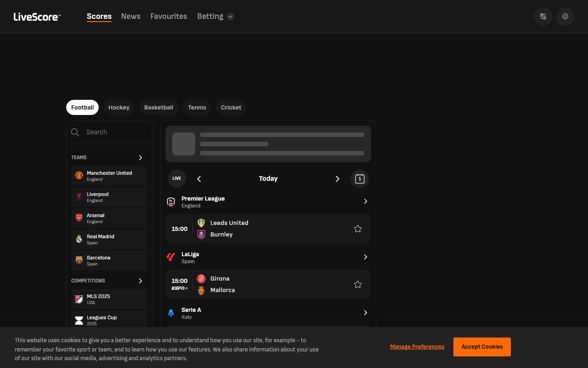Click the loading banner placeholder thumbnail
This screenshot has height=368, width=588.
[184, 144]
